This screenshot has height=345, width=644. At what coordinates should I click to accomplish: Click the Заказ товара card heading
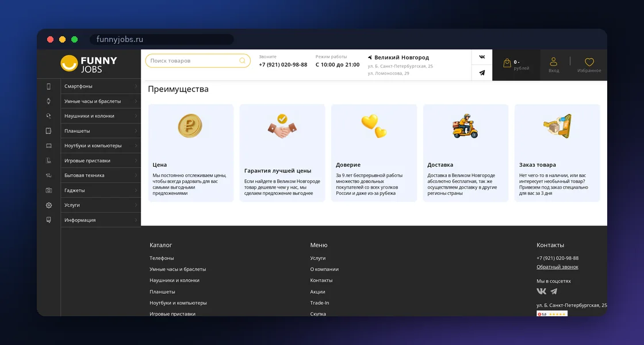(538, 164)
